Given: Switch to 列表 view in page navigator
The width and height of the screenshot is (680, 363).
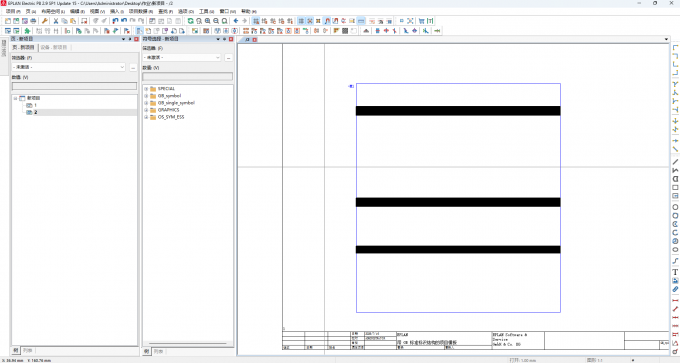Looking at the screenshot, I should point(28,350).
